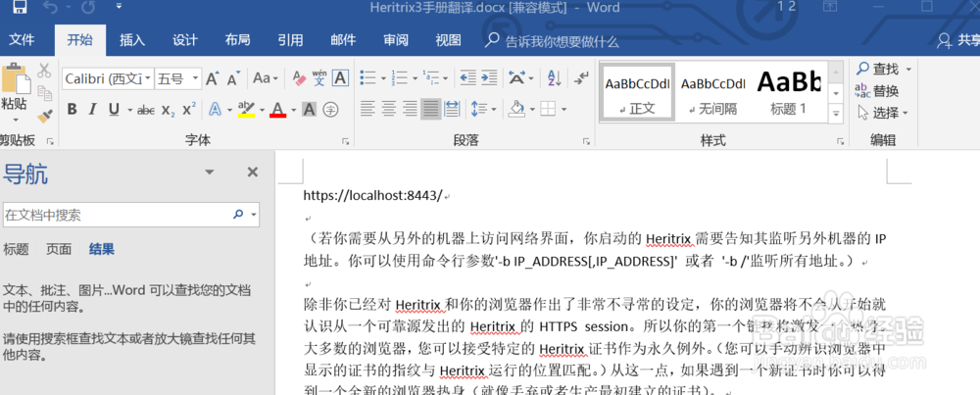Screen dimensions: 980x395
Task: Click the Save icon in the title bar
Action: 20,7
